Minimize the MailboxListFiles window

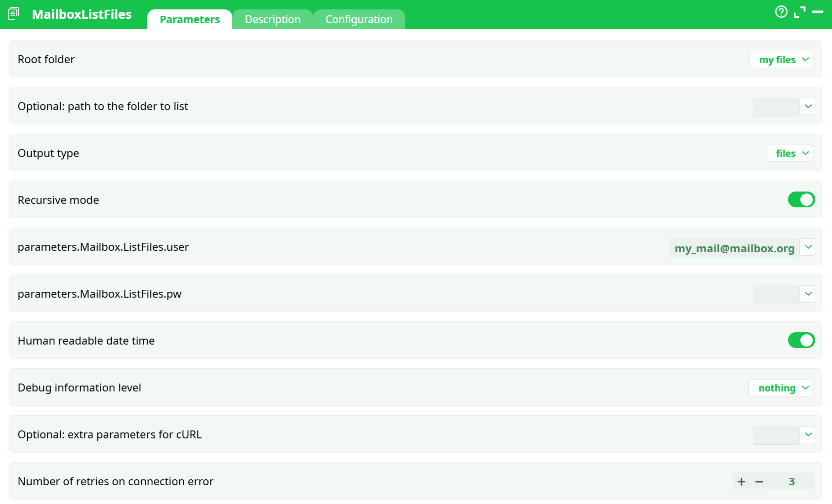[820, 12]
